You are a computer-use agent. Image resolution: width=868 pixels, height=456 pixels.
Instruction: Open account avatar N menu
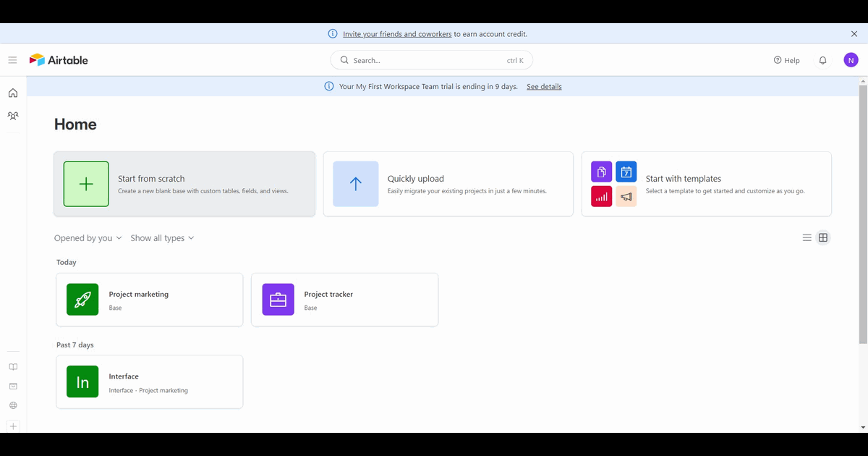(x=851, y=60)
